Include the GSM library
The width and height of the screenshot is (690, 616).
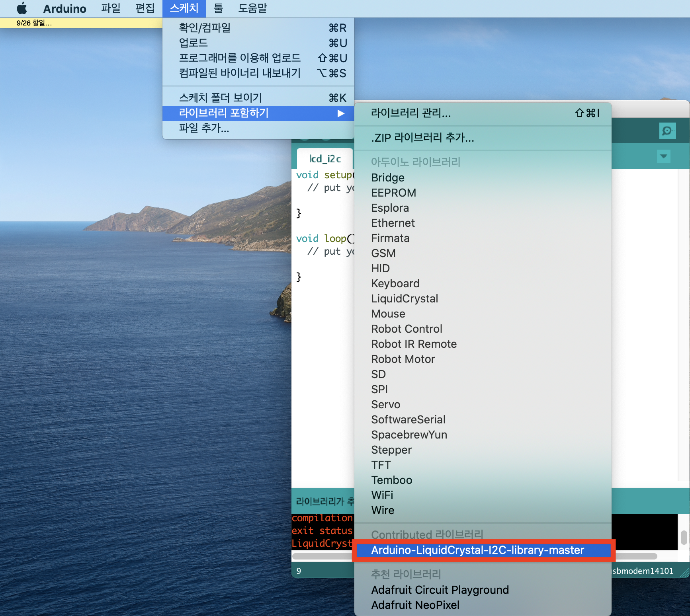[x=483, y=253]
